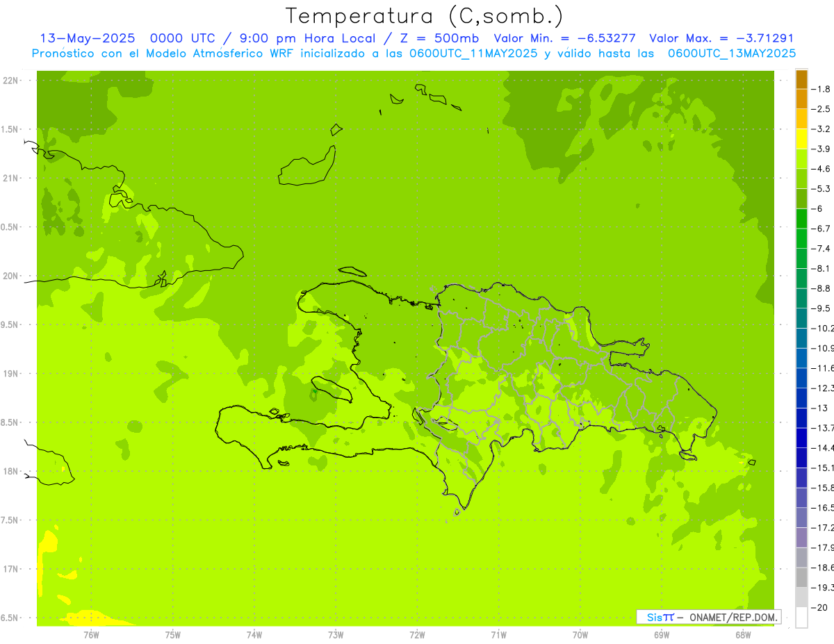This screenshot has width=834, height=644.
Task: Click the '-3.9' legend value
Action: 821,149
